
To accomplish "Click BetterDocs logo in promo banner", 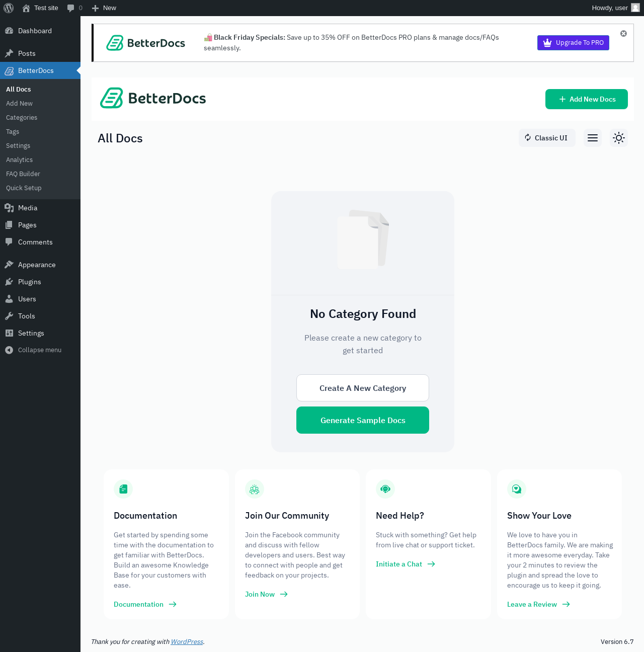I will [x=145, y=43].
